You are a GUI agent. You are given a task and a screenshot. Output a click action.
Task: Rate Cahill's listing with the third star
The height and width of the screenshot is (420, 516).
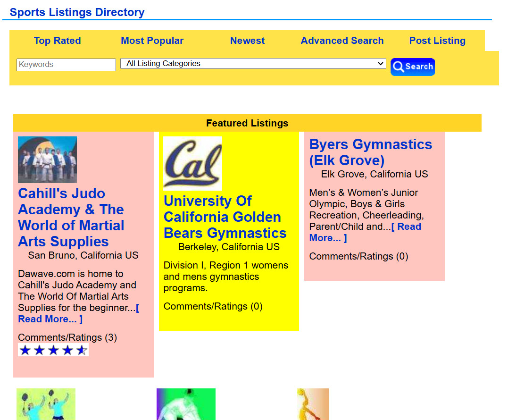tap(53, 350)
